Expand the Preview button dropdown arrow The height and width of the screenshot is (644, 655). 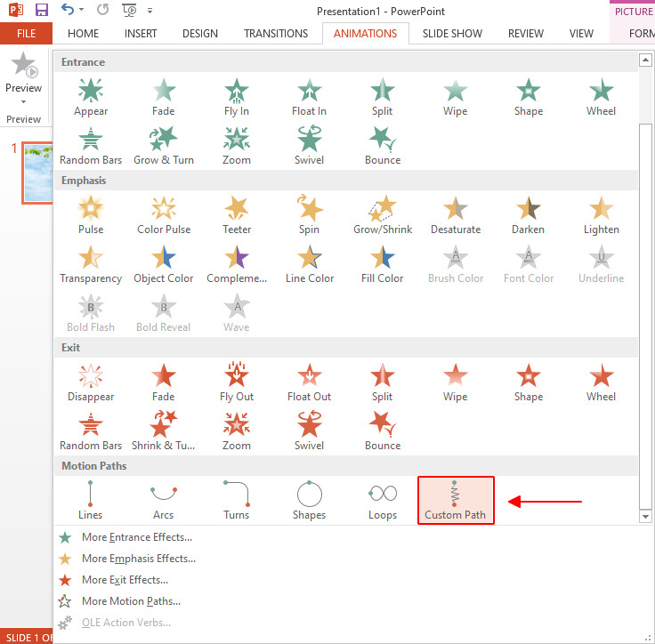pyautogui.click(x=23, y=102)
